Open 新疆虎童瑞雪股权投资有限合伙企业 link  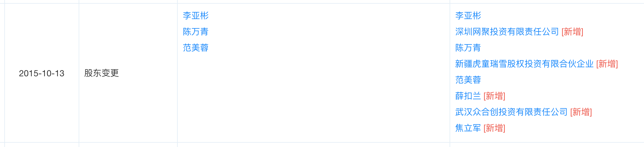point(524,64)
